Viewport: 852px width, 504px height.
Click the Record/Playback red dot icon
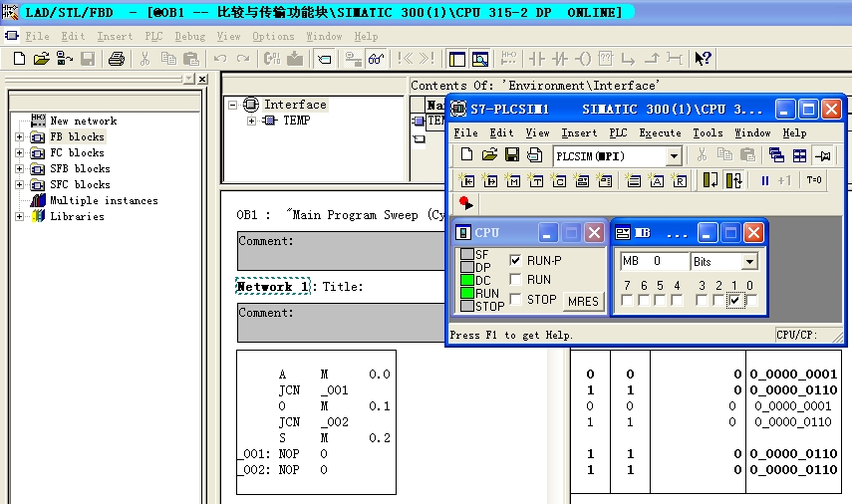(466, 203)
